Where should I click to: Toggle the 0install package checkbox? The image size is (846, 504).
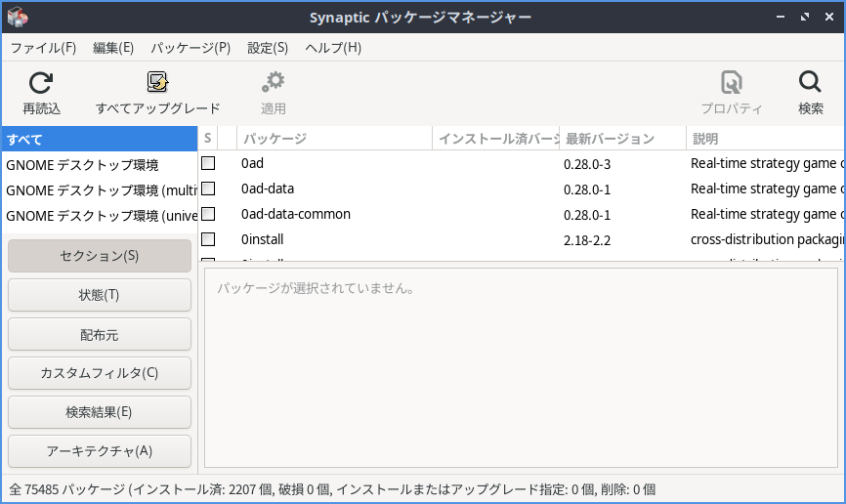(208, 239)
